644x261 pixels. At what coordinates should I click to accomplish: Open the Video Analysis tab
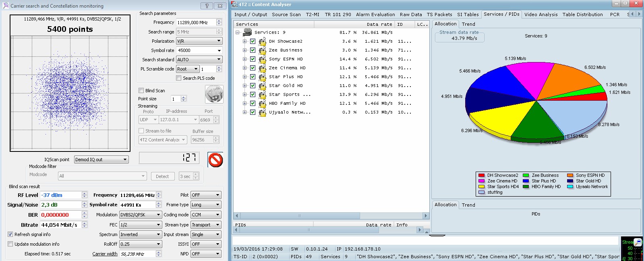[x=541, y=14]
